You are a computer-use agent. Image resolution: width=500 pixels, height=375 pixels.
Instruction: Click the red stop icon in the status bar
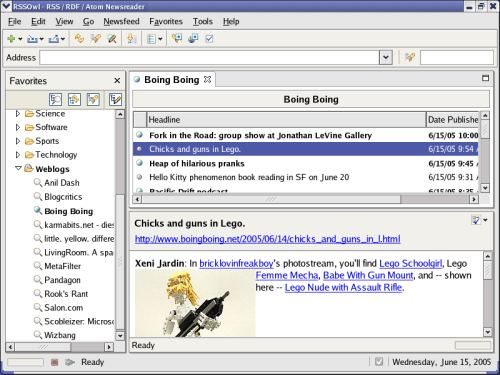click(x=54, y=362)
